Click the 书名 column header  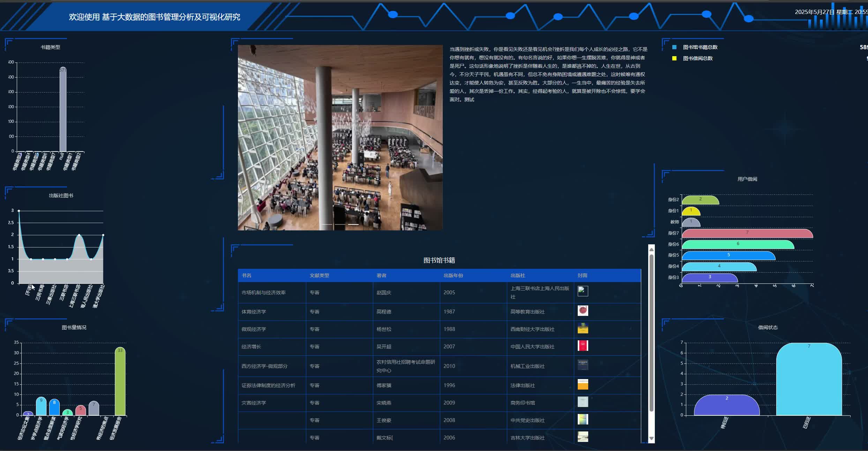tap(246, 275)
